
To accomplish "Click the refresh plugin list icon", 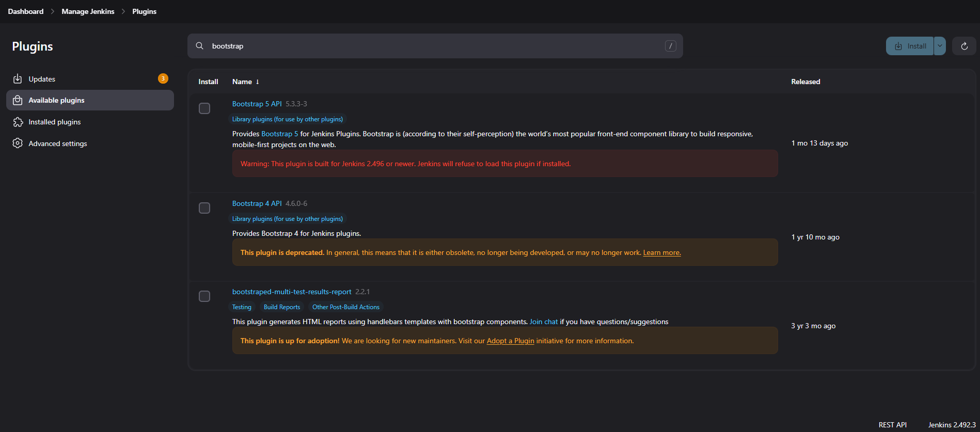I will coord(964,46).
